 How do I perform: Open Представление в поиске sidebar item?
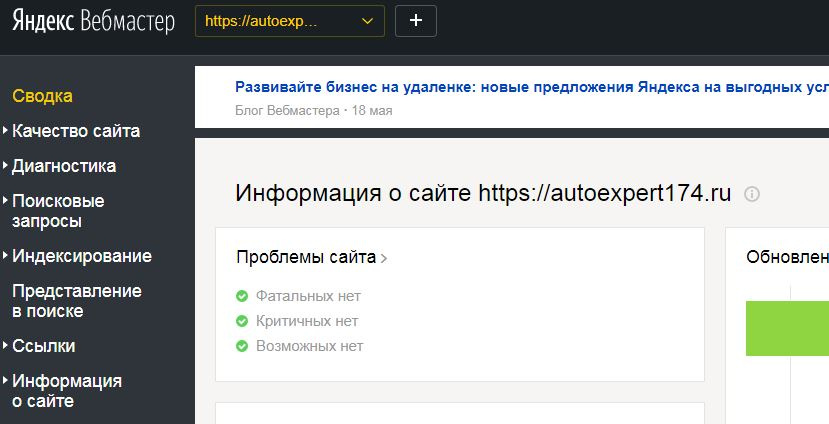[77, 301]
